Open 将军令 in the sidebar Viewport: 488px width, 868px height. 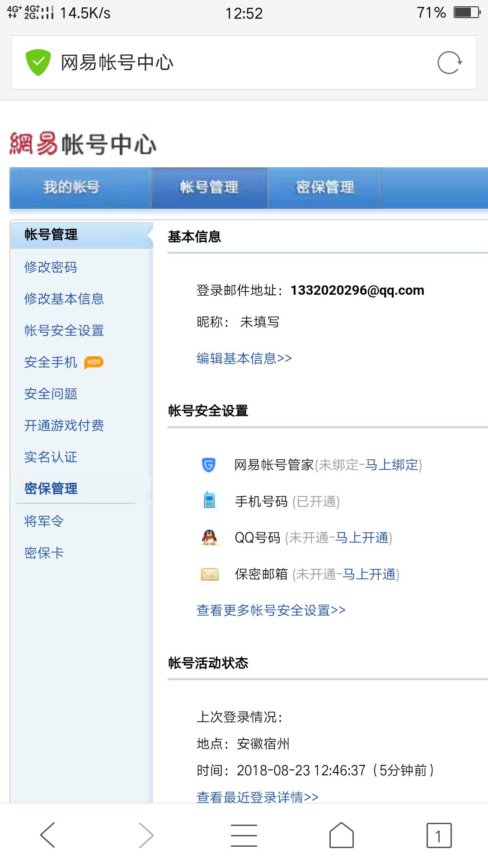44,521
